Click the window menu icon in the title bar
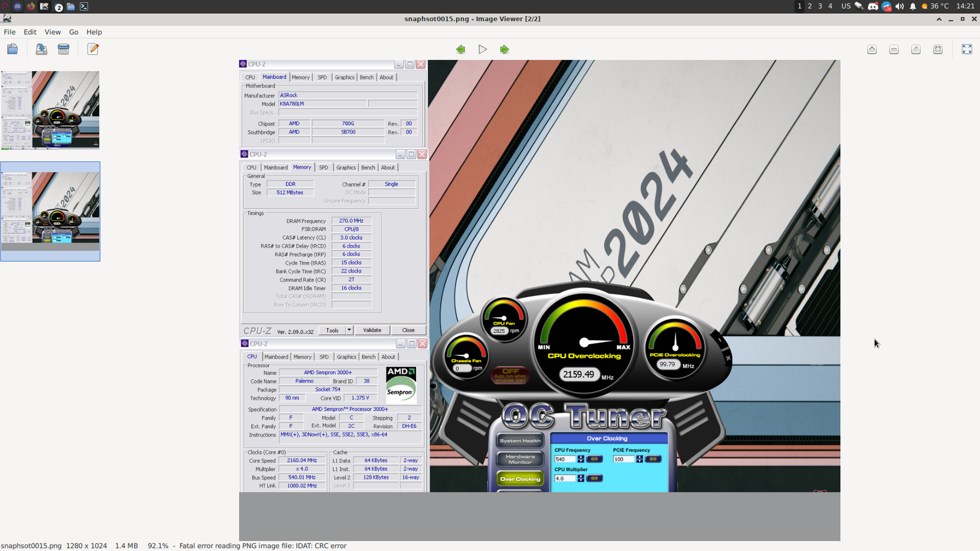The height and width of the screenshot is (551, 980). click(x=7, y=19)
